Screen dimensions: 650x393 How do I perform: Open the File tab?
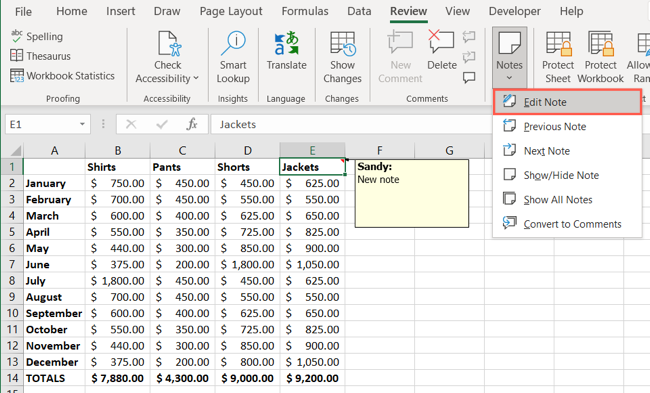(x=23, y=12)
